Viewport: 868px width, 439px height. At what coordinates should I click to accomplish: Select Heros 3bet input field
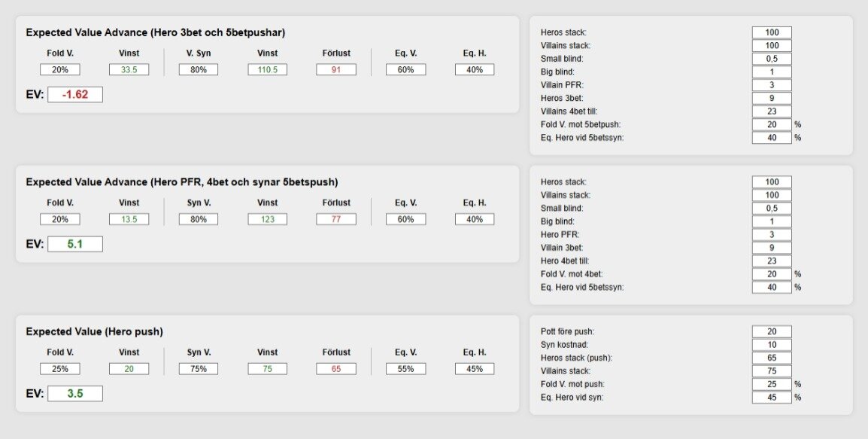tap(772, 98)
